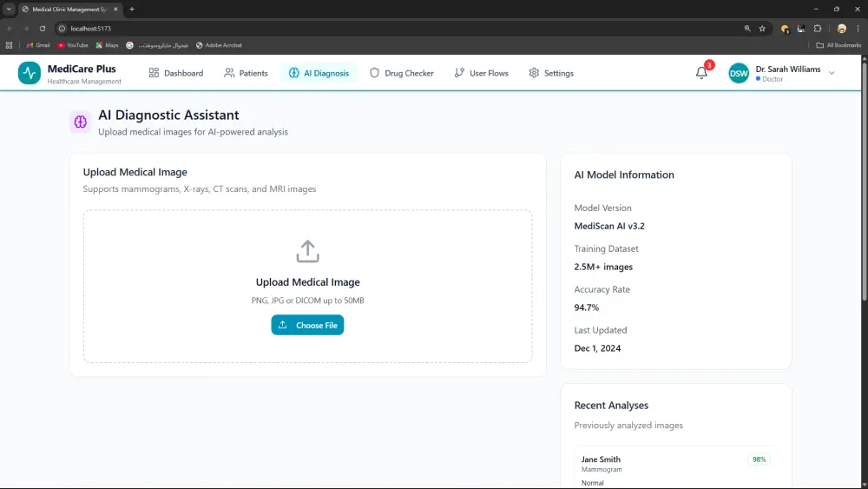Close the Medical Clinic Management tab
868x489 pixels.
pos(115,10)
